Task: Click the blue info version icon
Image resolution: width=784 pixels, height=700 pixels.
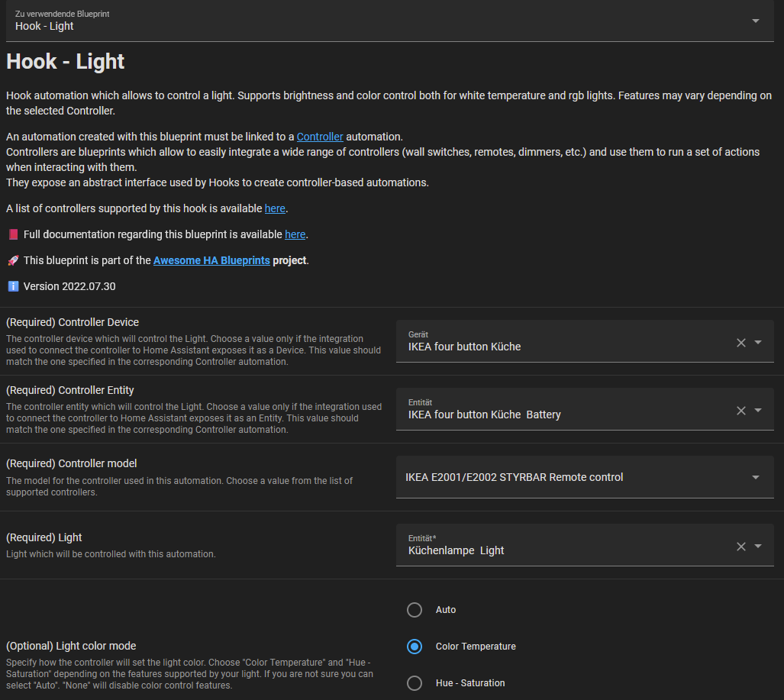Action: point(14,286)
